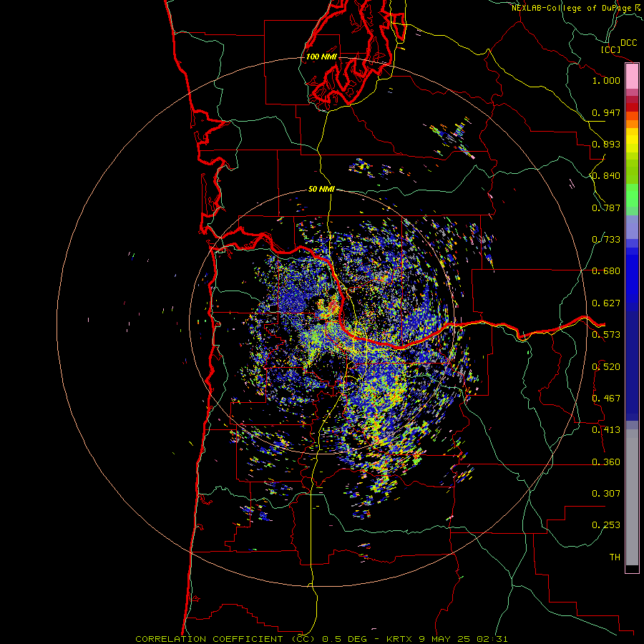
Task: Click the 100 NMI range ring label
Action: 321,57
